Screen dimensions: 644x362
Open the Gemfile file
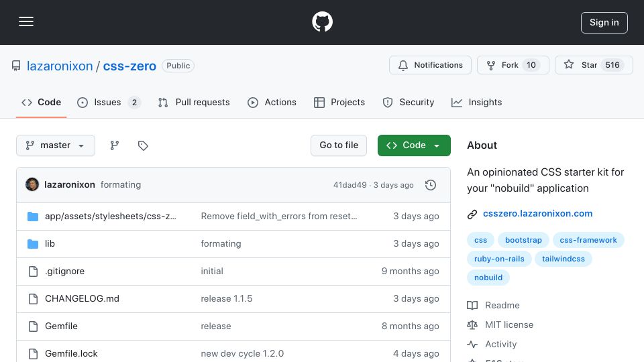pyautogui.click(x=61, y=326)
